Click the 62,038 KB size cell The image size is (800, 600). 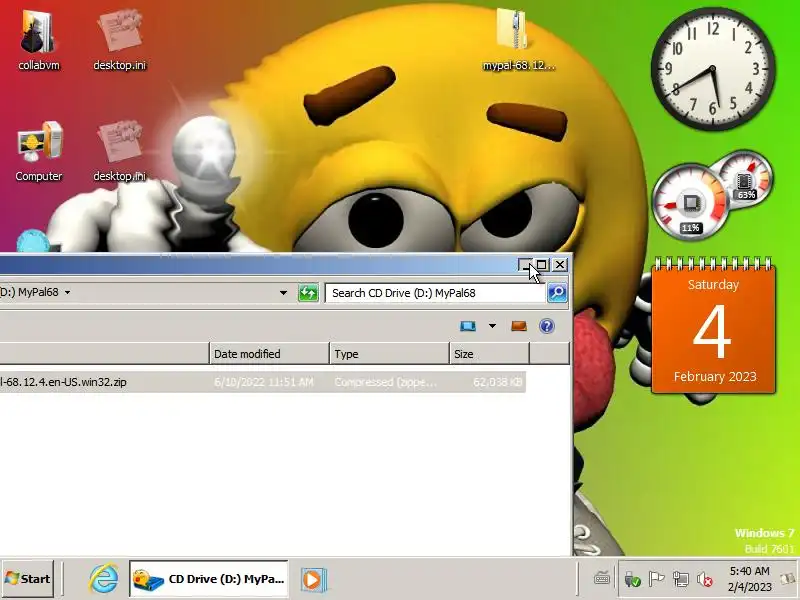pyautogui.click(x=497, y=382)
